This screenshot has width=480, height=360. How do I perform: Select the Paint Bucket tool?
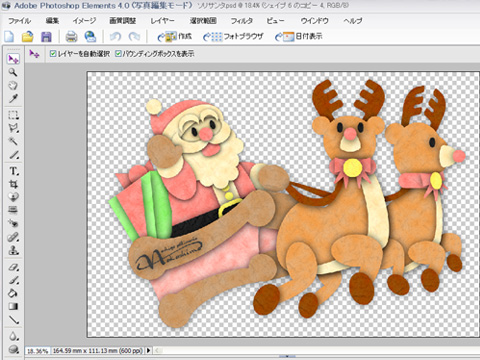pos(13,293)
